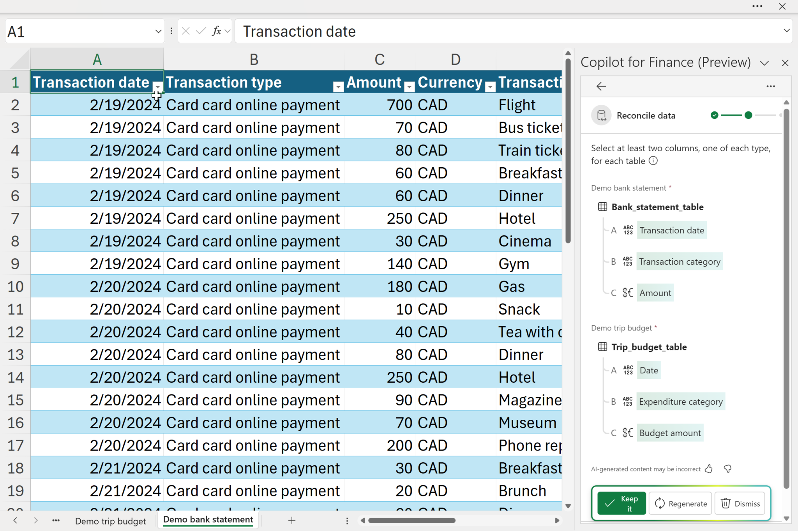798x532 pixels.
Task: Expand the Name Box dropdown arrow
Action: [x=158, y=31]
